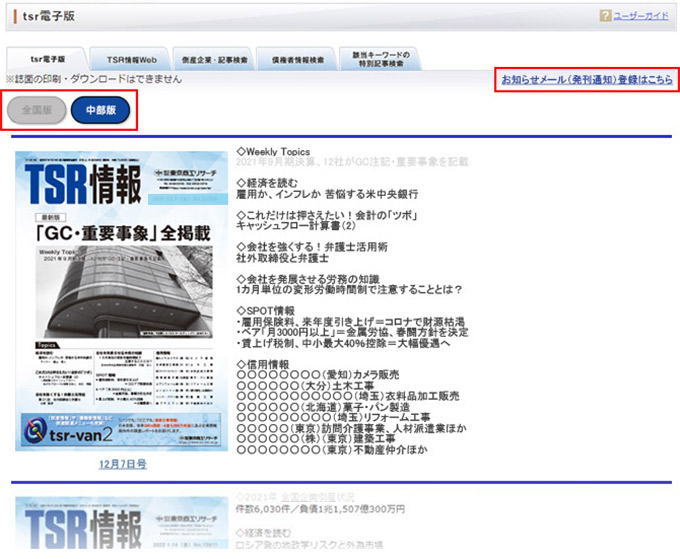This screenshot has height=559, width=680.
Task: Open the 12月7日号 cover thumbnail
Action: pos(121,301)
